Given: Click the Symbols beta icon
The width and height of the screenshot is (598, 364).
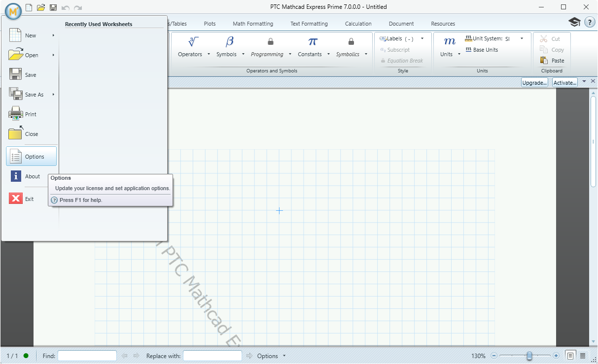Looking at the screenshot, I should 230,41.
